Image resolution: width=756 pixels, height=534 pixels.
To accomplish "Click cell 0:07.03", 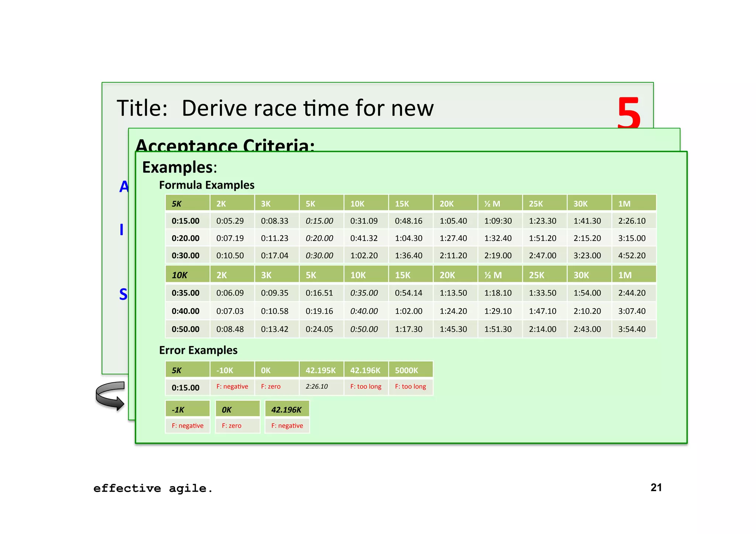I will pos(232,311).
